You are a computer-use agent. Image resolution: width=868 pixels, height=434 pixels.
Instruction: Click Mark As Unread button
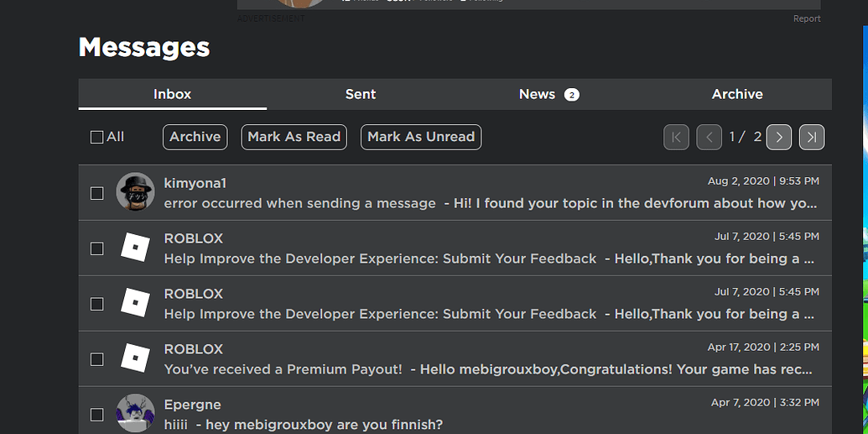[421, 137]
